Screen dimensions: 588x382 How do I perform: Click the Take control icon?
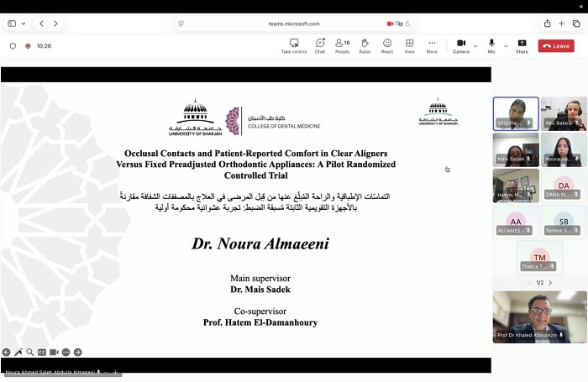[294, 46]
